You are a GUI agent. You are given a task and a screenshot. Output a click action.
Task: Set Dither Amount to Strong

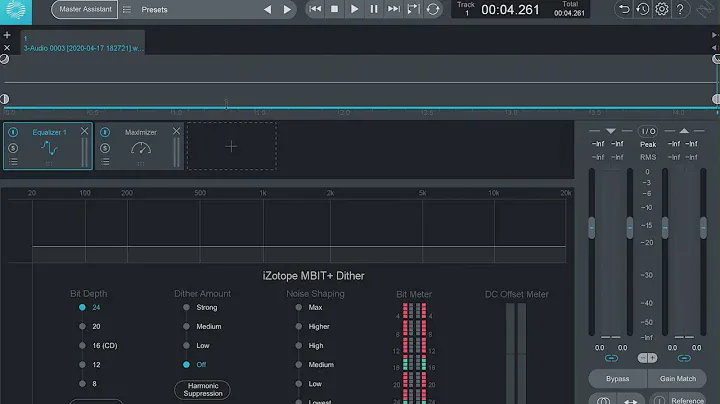tap(186, 308)
